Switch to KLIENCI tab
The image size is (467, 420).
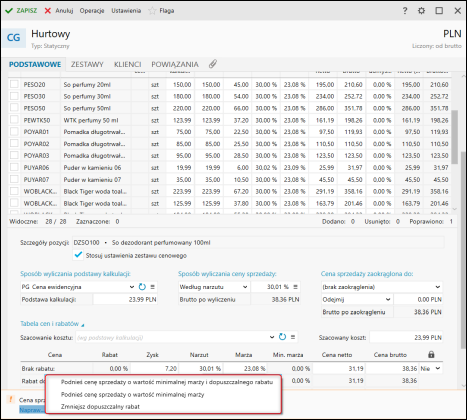click(x=128, y=64)
